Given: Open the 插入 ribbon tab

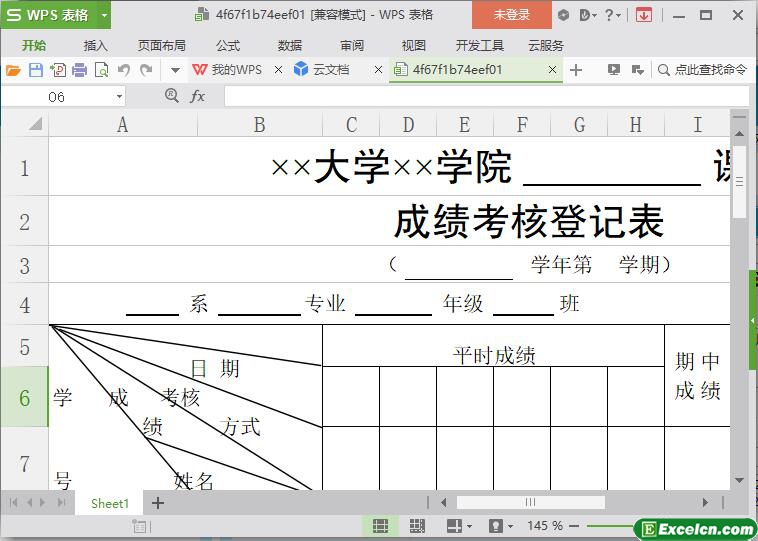Looking at the screenshot, I should coord(95,45).
